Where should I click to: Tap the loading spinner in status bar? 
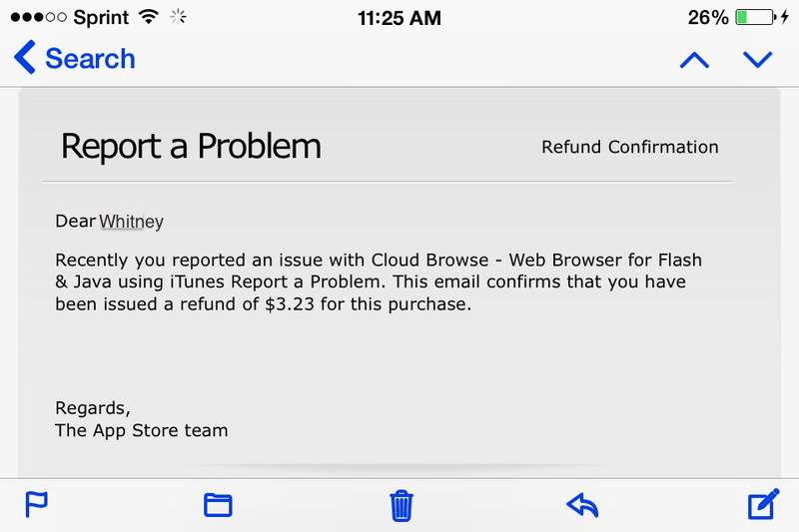pos(180,17)
